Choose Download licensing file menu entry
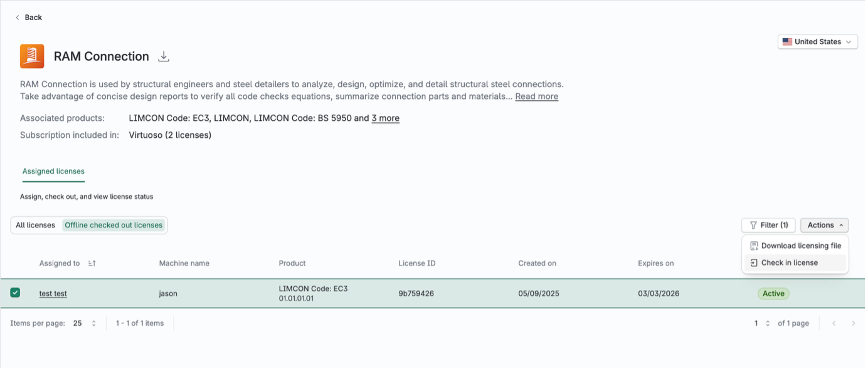Screen dimensions: 868x369 795,246
